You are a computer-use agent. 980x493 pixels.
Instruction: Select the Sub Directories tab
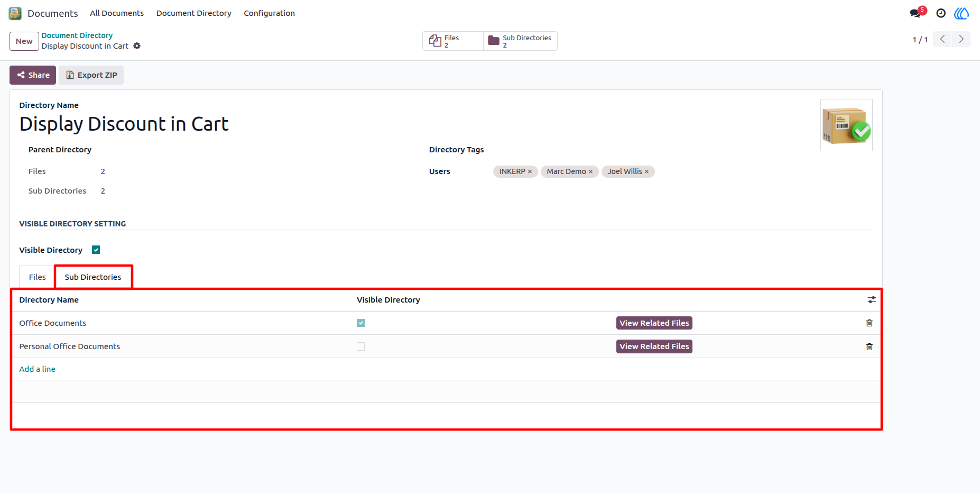point(93,277)
